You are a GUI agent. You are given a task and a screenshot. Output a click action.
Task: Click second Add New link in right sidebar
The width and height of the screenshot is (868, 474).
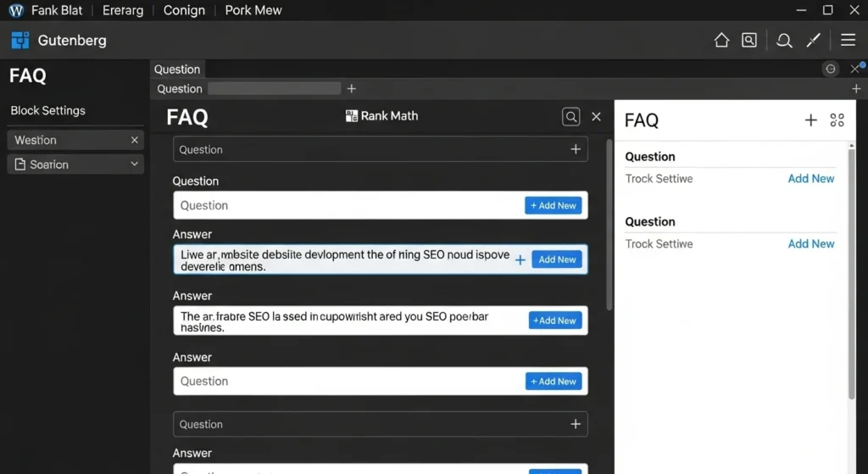coord(811,243)
